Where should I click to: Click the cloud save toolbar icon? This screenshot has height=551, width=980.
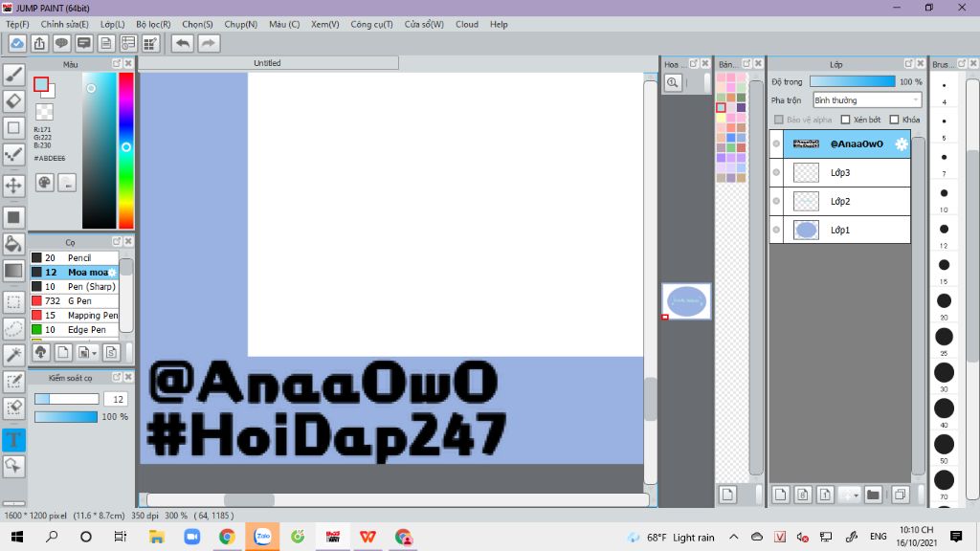[17, 43]
